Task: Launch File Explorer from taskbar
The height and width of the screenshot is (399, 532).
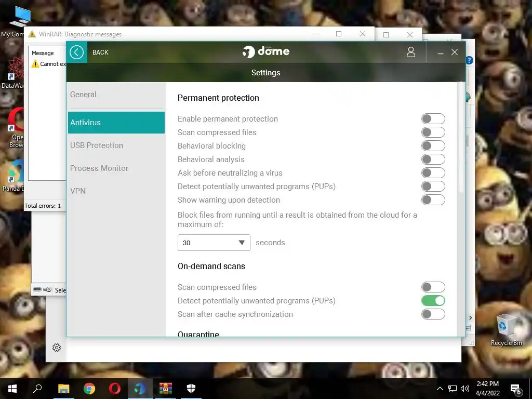Action: 63,389
